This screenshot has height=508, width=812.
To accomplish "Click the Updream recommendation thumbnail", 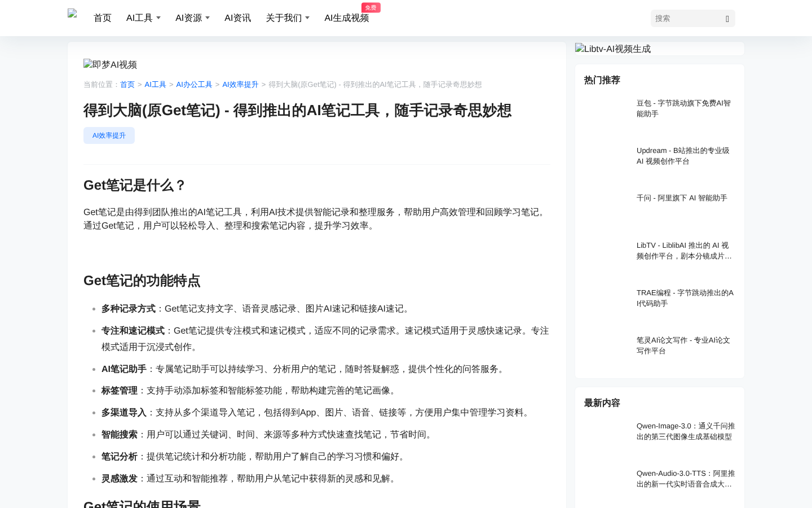I will [606, 161].
